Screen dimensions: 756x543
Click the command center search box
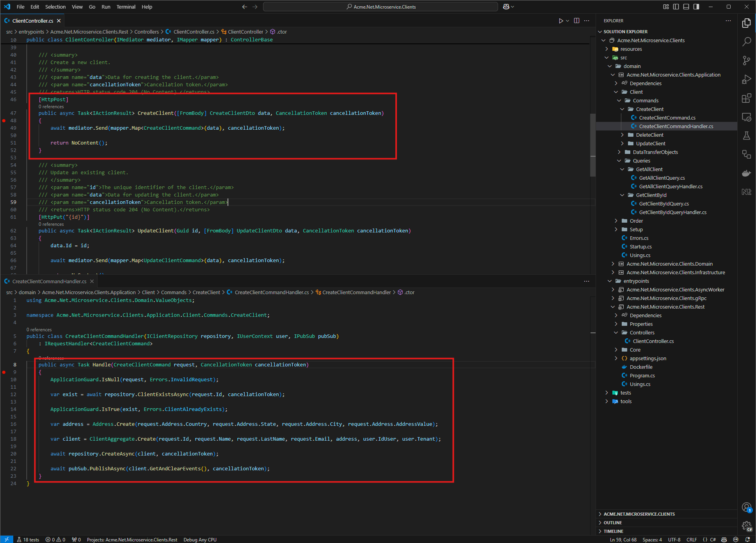coord(381,7)
